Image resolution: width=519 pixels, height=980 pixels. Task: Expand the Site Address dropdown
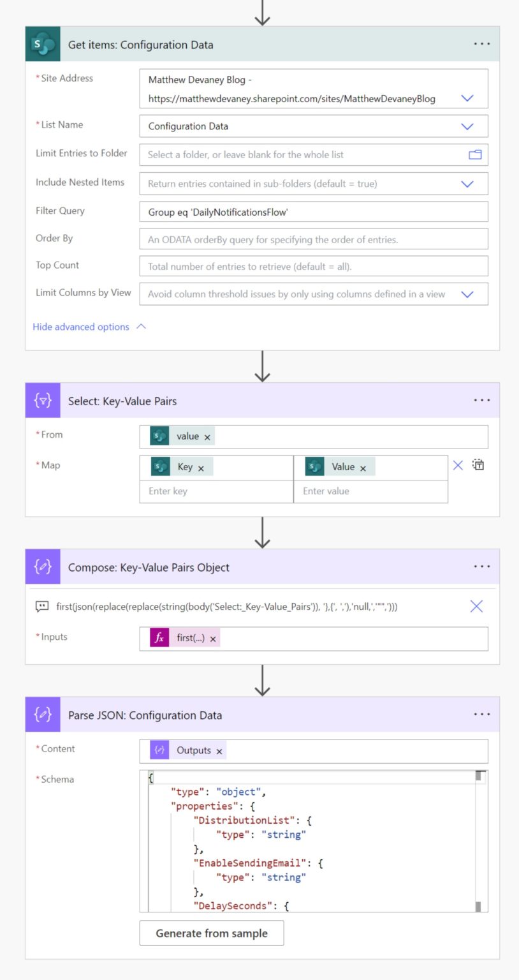click(467, 98)
